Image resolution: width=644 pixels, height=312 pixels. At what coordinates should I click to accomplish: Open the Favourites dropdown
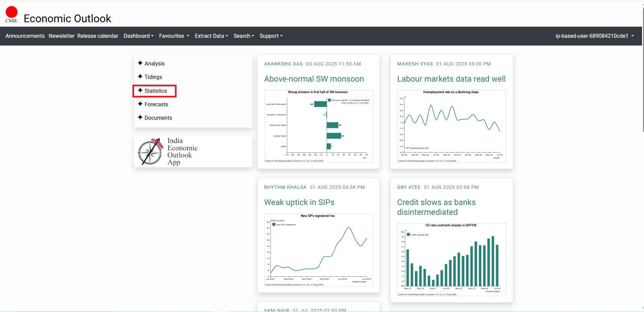174,36
